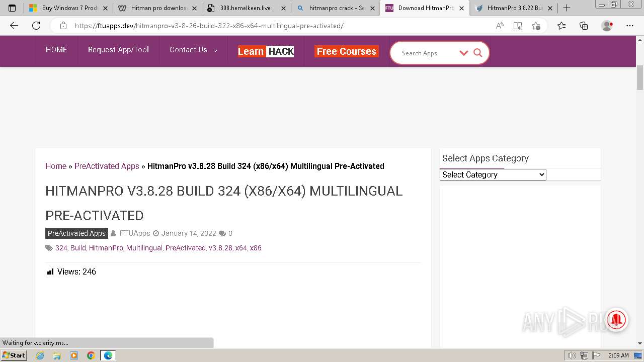Open the 324 tag link
Screen dimensions: 644x362
pyautogui.click(x=61, y=248)
